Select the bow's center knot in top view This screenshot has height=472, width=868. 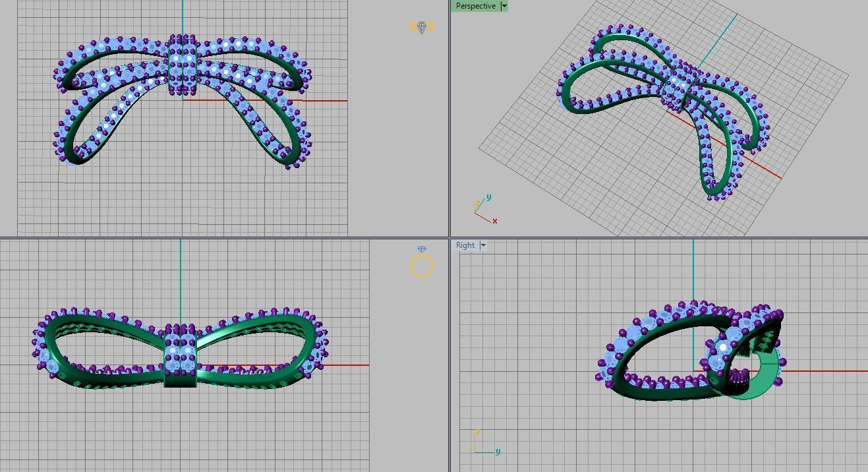182,65
